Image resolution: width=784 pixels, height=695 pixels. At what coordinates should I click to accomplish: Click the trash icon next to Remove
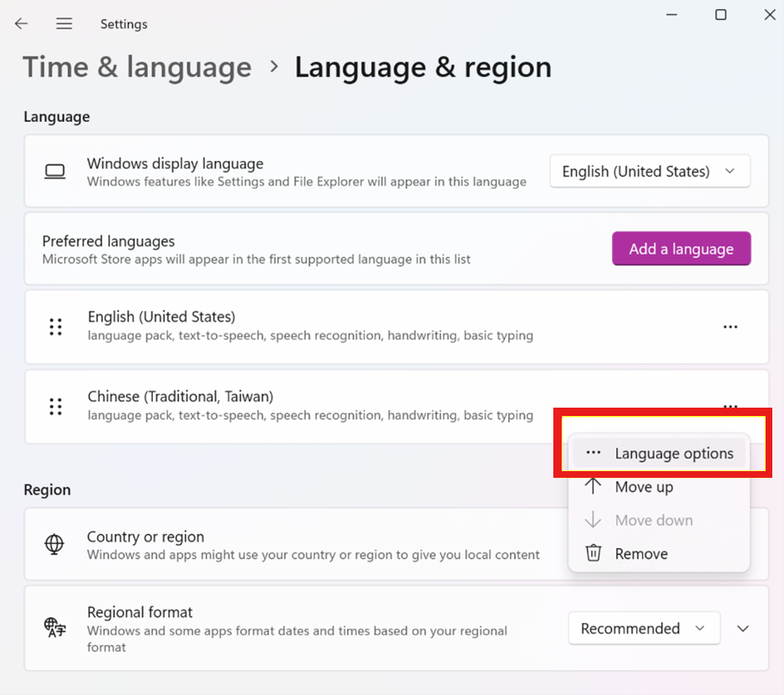pos(593,553)
